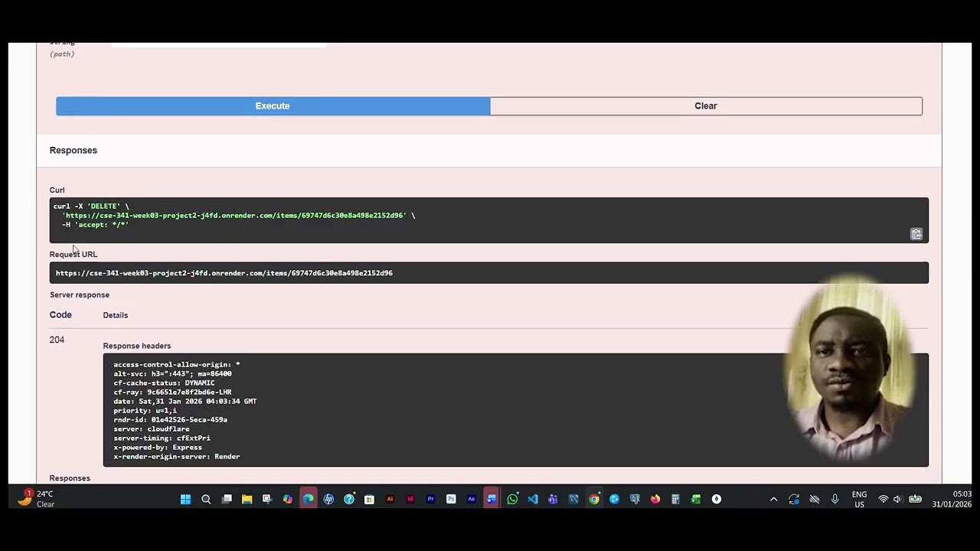Click the date header line
This screenshot has height=551, width=980.
pos(185,401)
